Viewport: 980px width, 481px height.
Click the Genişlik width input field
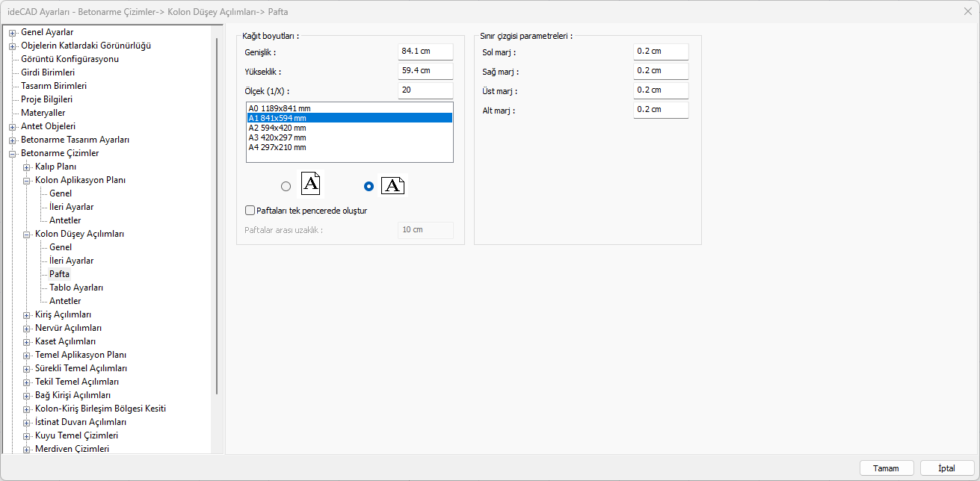[425, 52]
